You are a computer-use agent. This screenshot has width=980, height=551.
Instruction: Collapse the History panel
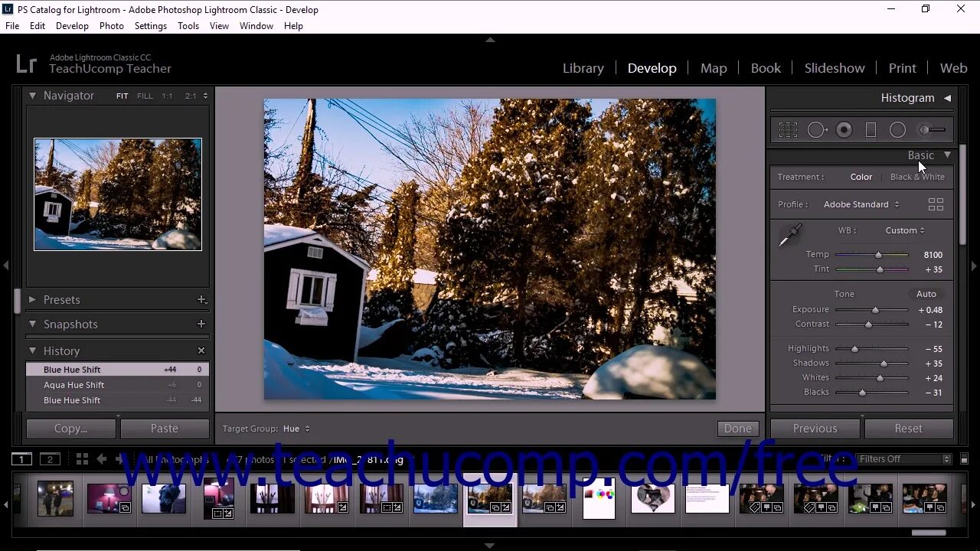32,351
